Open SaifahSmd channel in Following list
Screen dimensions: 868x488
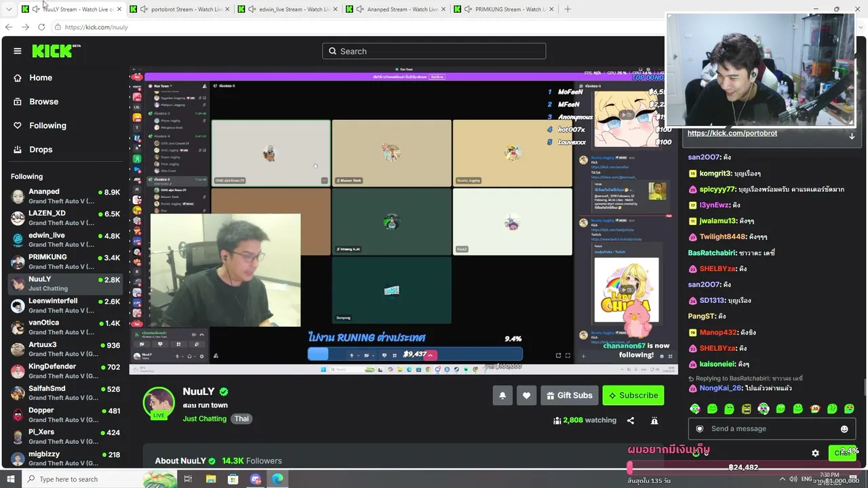coord(65,393)
